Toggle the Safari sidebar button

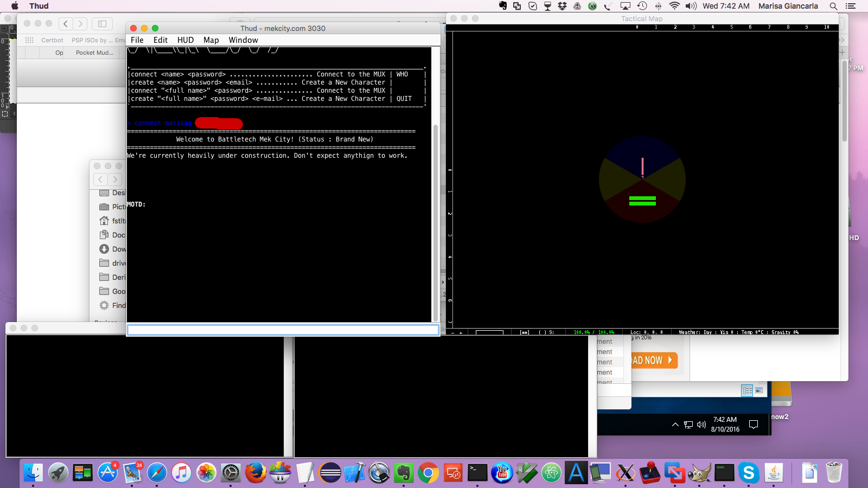[102, 24]
